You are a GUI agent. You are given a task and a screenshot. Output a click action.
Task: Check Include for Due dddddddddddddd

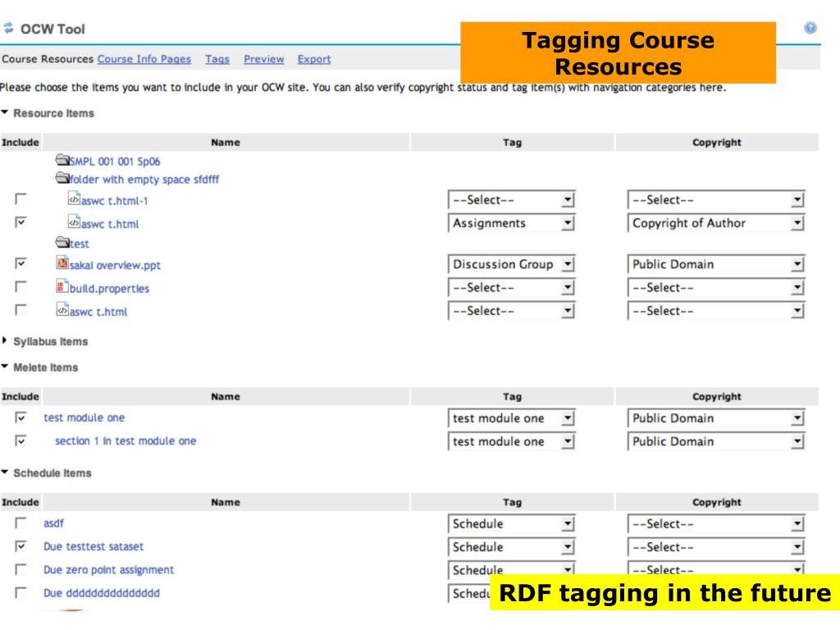21,593
